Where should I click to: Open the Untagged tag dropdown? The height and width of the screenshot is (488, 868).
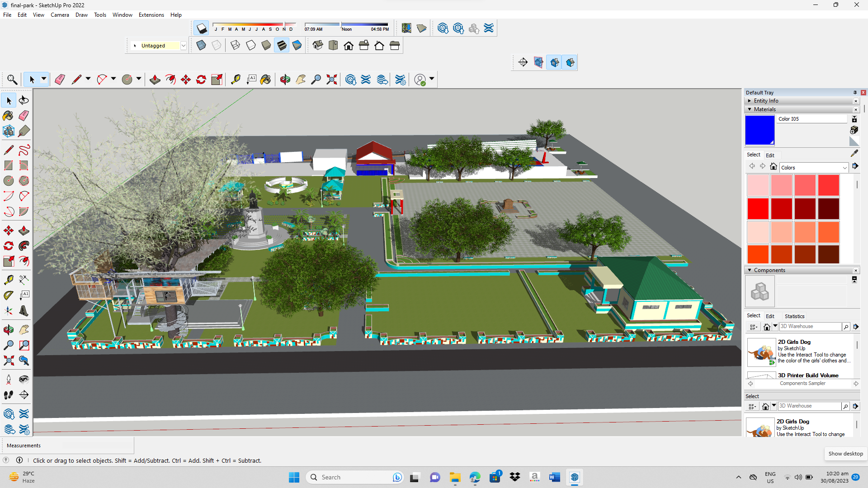click(x=183, y=46)
